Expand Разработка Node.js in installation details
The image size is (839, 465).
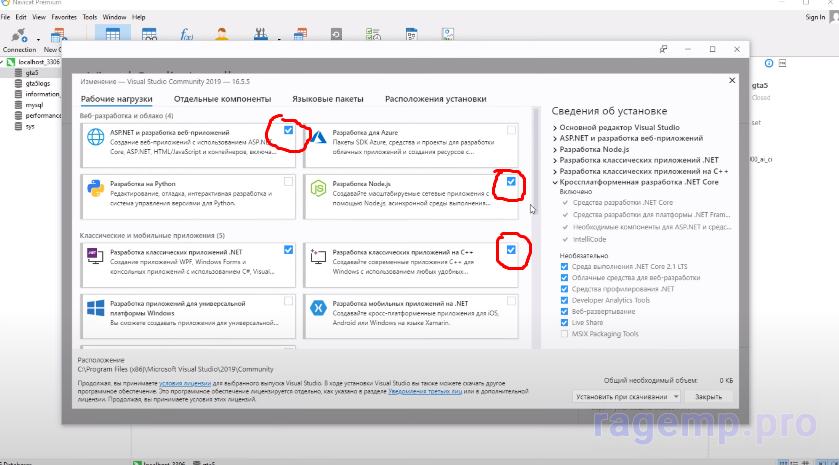click(555, 150)
